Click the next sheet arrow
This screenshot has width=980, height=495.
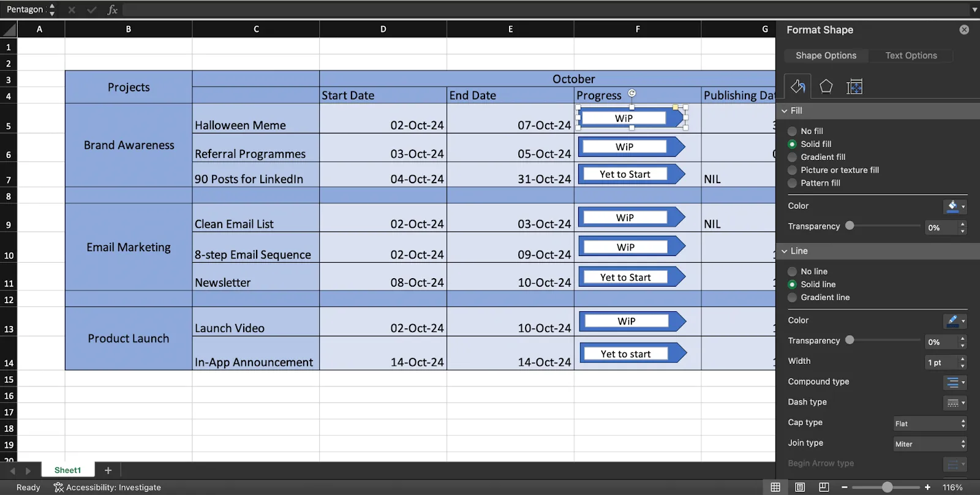[28, 470]
